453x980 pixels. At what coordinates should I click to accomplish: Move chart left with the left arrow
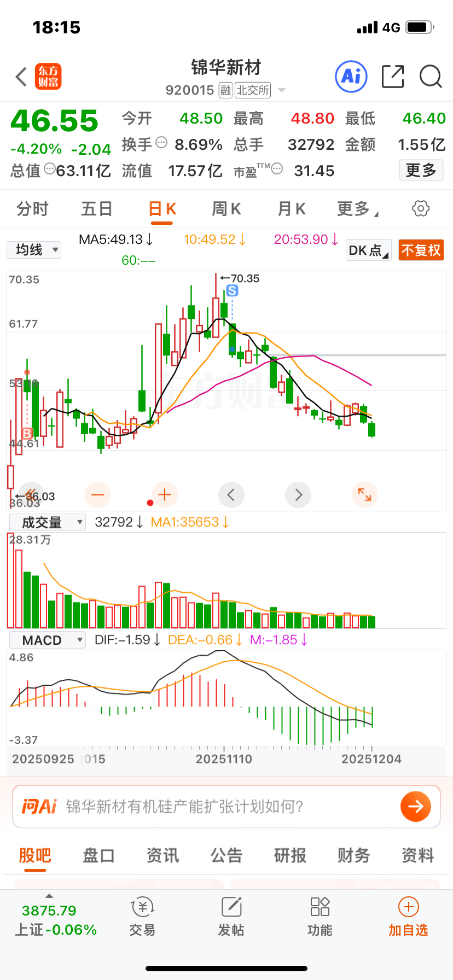pos(231,495)
